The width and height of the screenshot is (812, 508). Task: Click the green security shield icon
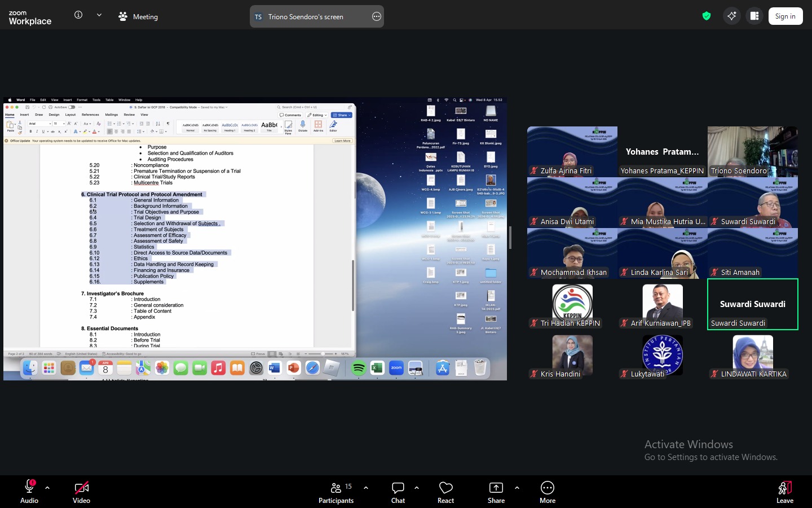pyautogui.click(x=707, y=16)
